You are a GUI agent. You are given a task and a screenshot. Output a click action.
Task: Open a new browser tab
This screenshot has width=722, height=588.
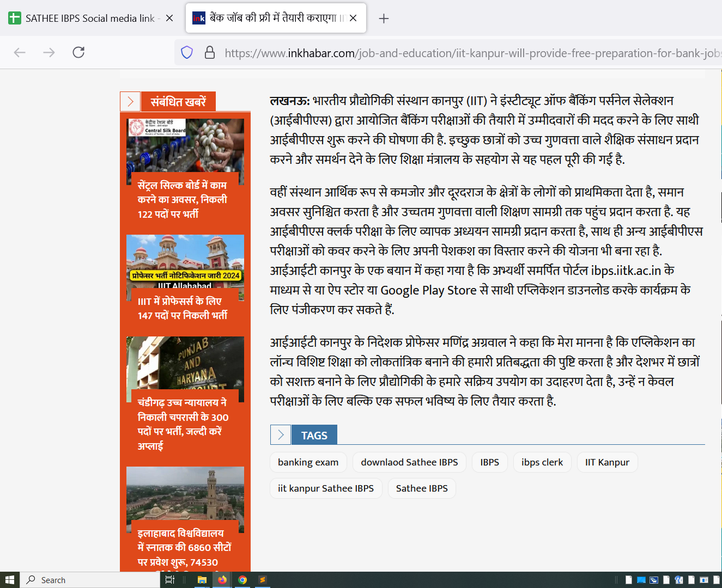click(384, 19)
